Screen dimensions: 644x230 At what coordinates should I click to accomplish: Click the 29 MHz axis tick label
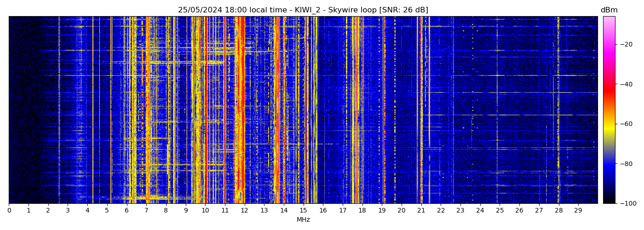click(578, 210)
